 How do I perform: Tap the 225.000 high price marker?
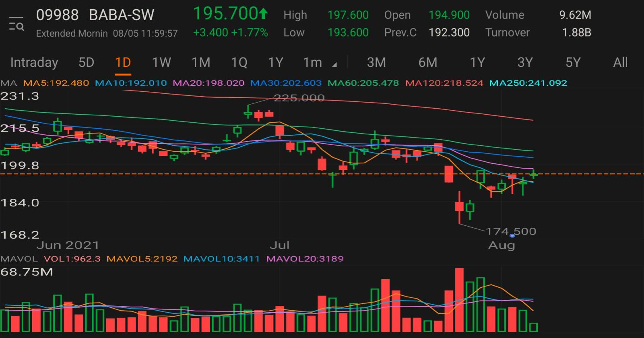(x=299, y=98)
